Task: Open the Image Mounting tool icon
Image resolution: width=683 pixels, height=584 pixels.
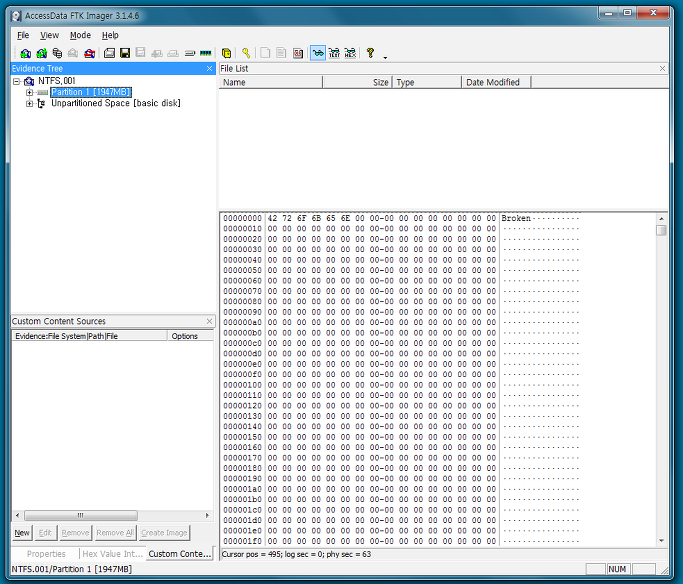Action: [x=57, y=53]
